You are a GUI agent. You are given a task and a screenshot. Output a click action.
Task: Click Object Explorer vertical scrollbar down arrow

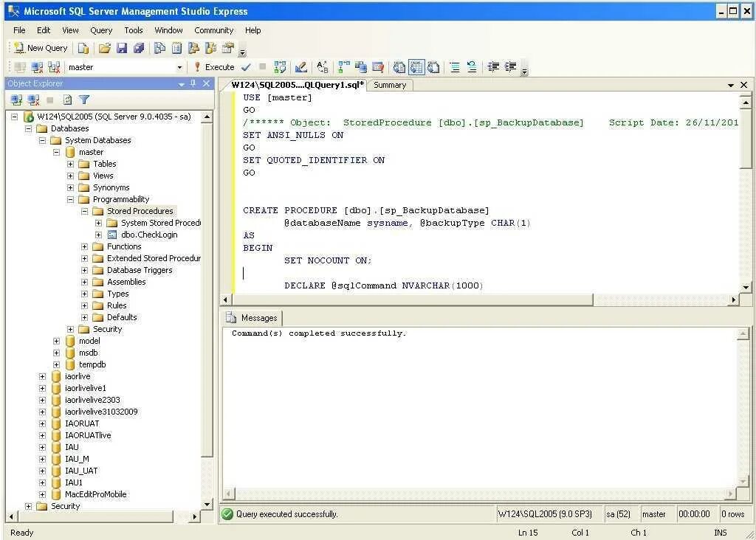[x=207, y=505]
